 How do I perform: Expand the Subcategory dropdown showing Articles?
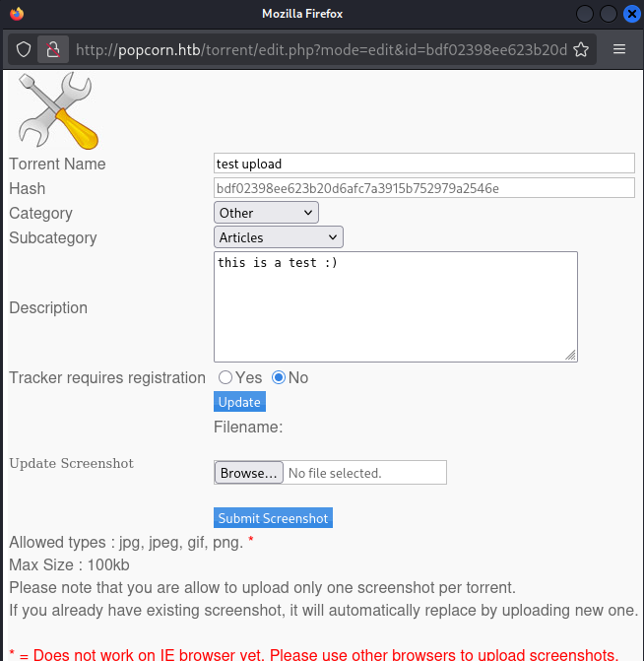tap(278, 237)
